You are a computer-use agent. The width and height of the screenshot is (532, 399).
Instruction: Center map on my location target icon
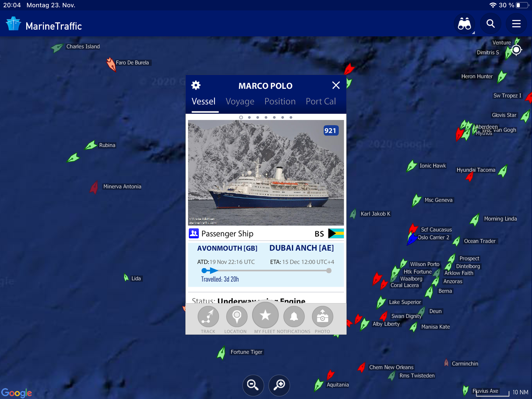point(516,50)
